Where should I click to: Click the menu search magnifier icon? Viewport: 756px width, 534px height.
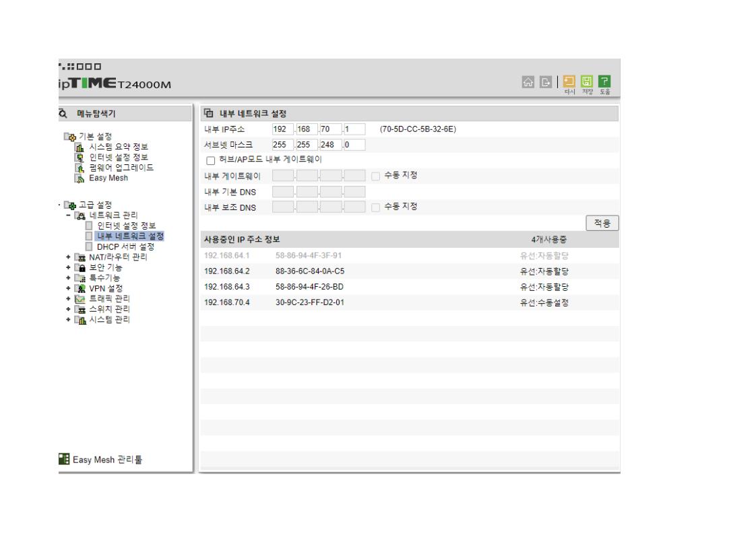(x=63, y=114)
